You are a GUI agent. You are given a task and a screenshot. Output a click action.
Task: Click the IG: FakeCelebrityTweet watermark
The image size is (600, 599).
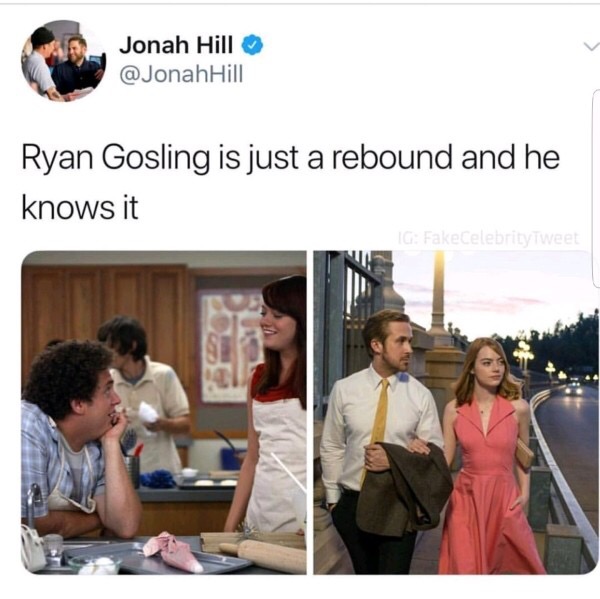(x=489, y=239)
